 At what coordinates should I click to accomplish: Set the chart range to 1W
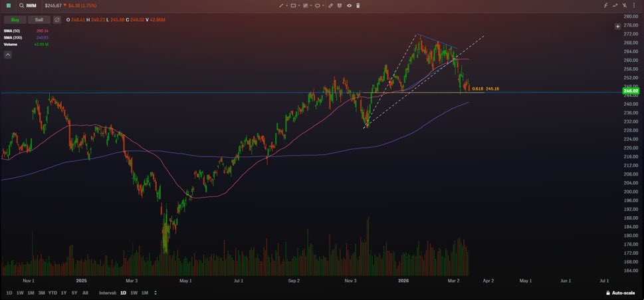pyautogui.click(x=20, y=293)
